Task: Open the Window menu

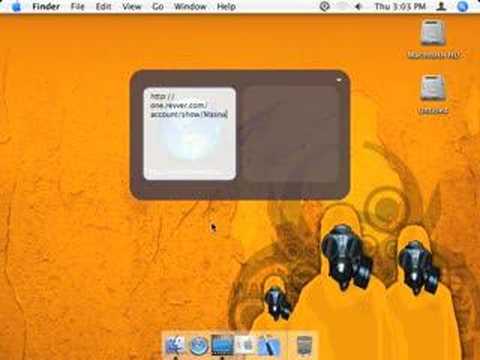Action: click(x=190, y=6)
